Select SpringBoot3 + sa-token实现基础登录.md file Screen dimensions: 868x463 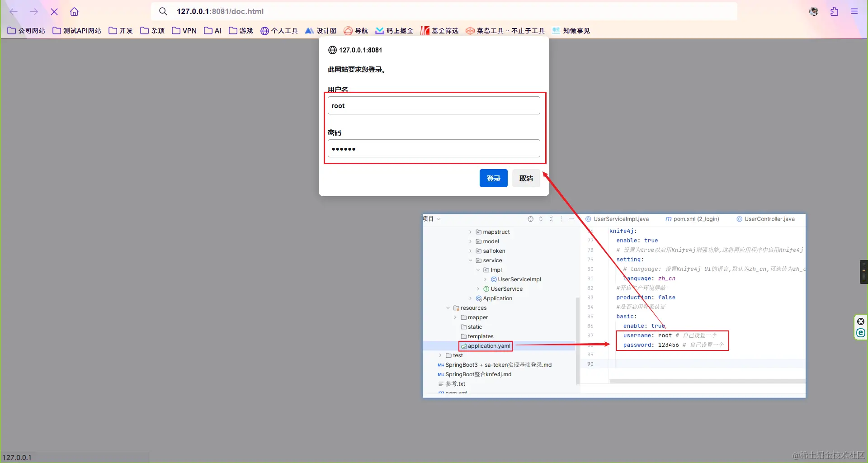(x=495, y=365)
